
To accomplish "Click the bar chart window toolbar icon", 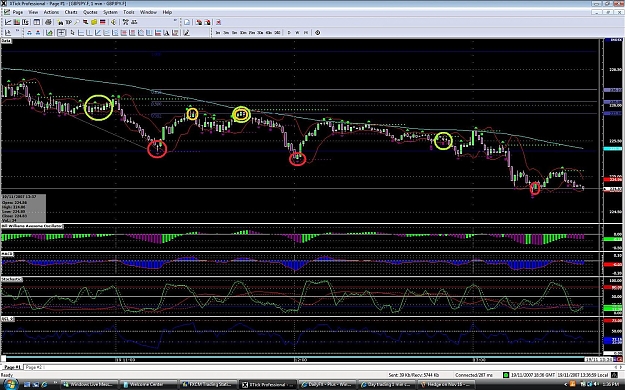I will (17, 22).
